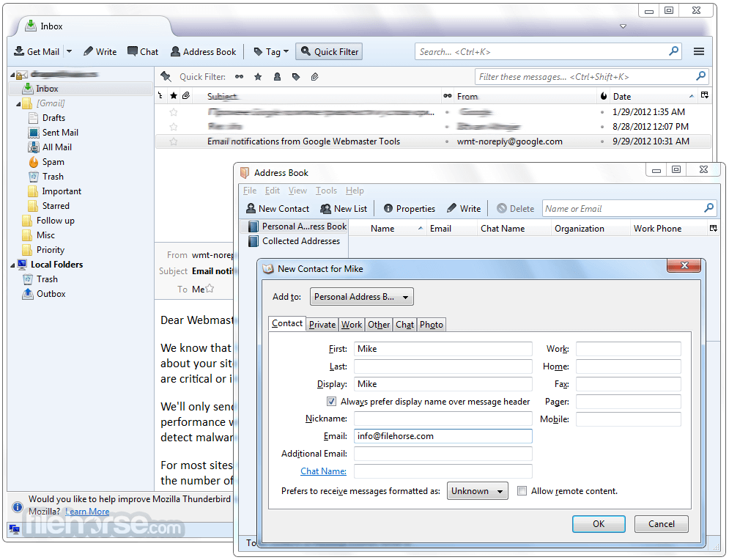Image resolution: width=729 pixels, height=560 pixels.
Task: Sort by attachment column header icon
Action: (x=186, y=96)
